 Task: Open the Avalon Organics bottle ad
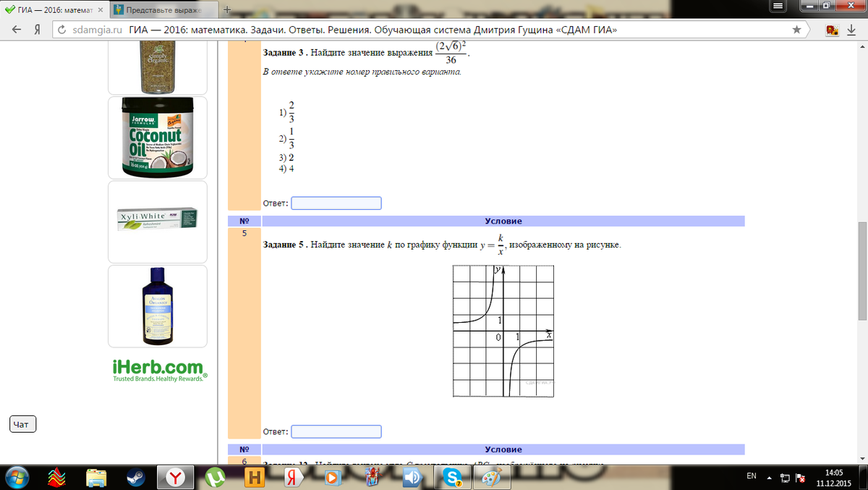click(x=158, y=305)
